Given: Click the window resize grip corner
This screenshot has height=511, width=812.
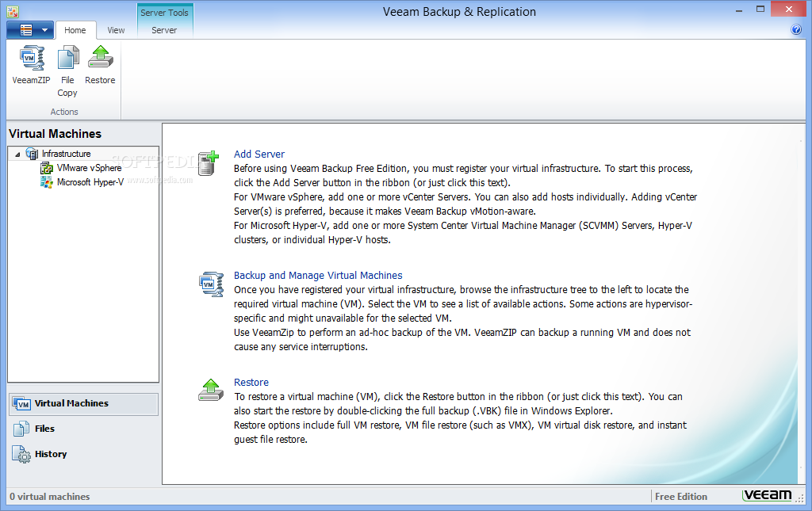Looking at the screenshot, I should pos(799,499).
